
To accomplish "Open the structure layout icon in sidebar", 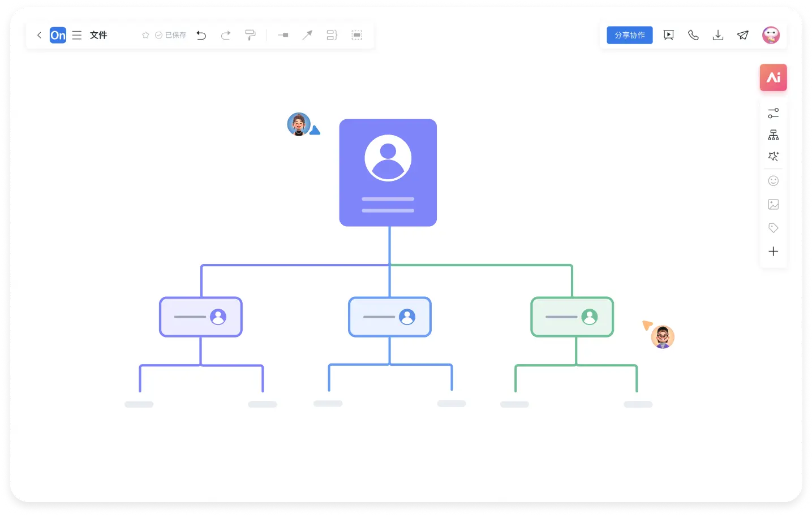I will (x=773, y=135).
